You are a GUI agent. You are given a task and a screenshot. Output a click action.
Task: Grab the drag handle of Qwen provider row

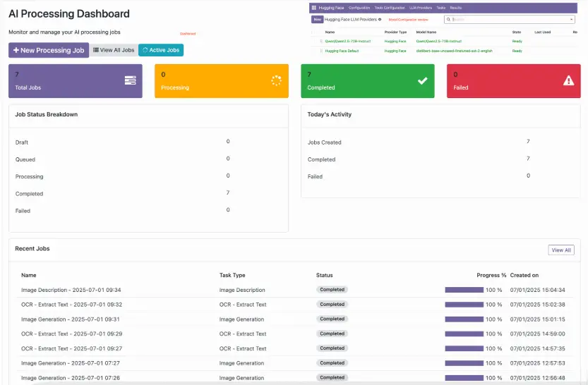[321, 41]
